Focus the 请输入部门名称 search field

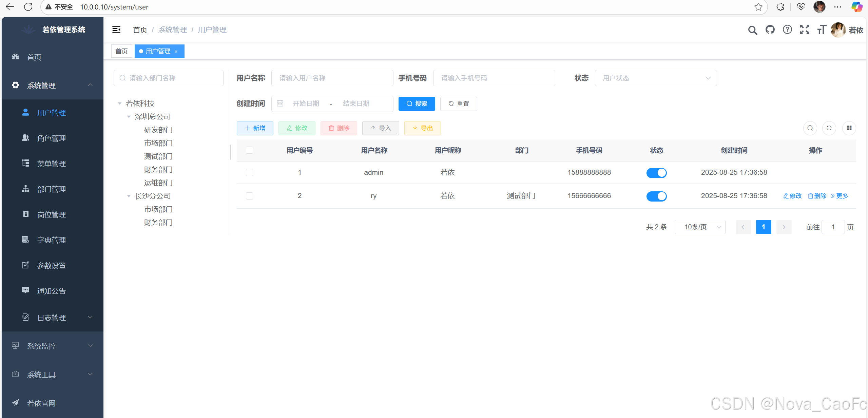pyautogui.click(x=169, y=78)
